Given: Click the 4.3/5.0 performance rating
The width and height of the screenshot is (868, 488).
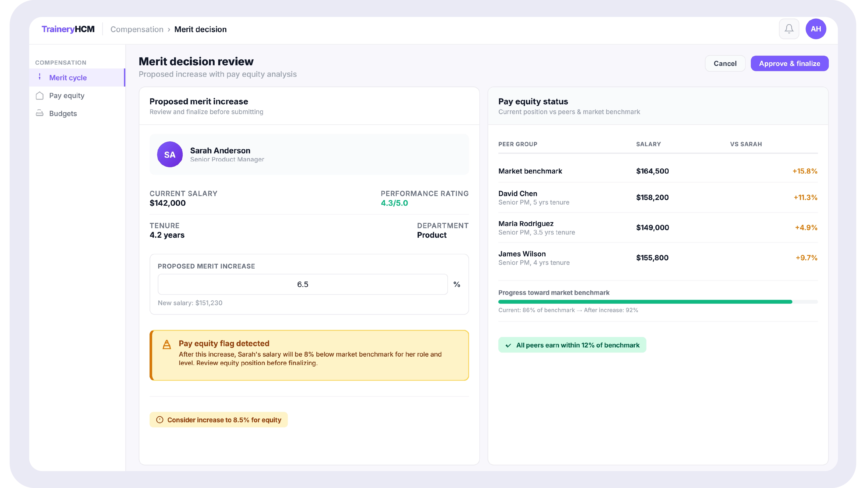Looking at the screenshot, I should tap(394, 203).
